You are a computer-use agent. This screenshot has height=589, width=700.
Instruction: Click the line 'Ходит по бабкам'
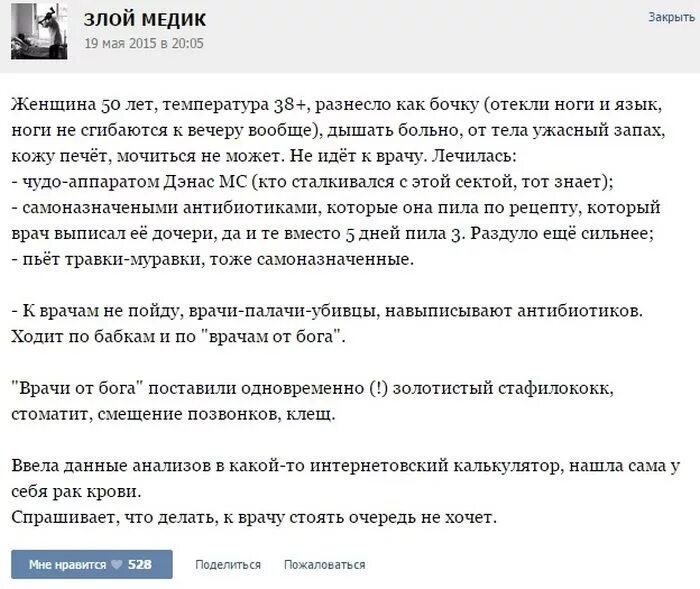(178, 336)
